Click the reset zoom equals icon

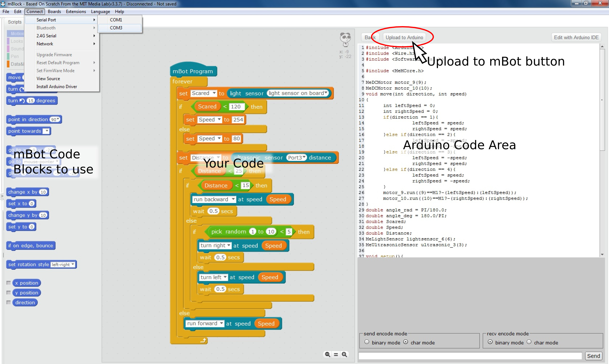click(x=336, y=354)
